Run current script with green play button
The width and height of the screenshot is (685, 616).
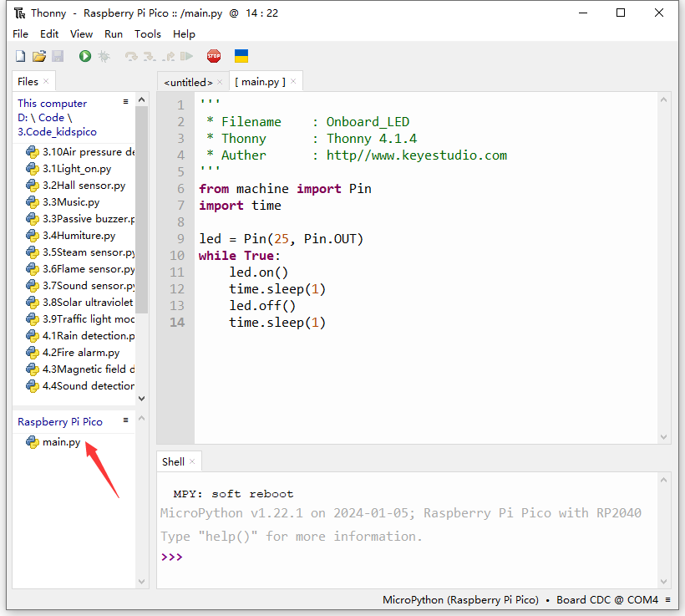pyautogui.click(x=84, y=56)
